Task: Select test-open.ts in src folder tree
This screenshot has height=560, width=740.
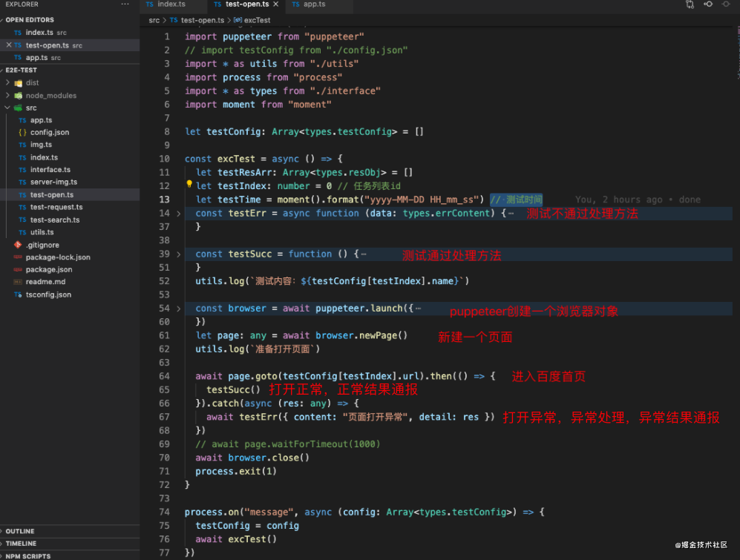Action: pyautogui.click(x=52, y=195)
